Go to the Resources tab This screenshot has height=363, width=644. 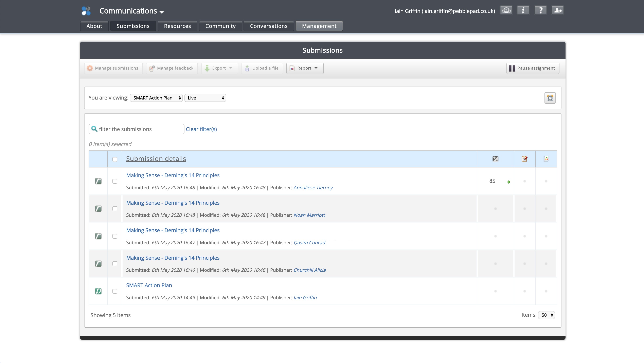point(177,26)
